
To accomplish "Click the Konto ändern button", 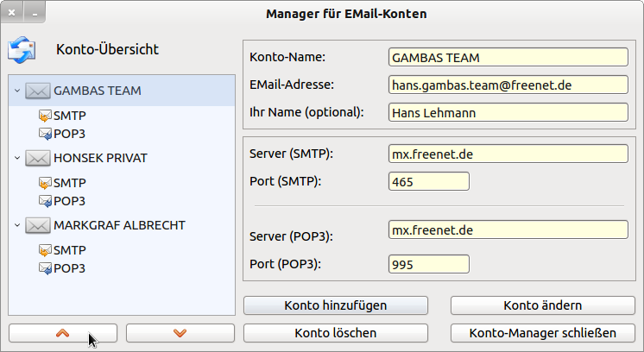I will [542, 305].
